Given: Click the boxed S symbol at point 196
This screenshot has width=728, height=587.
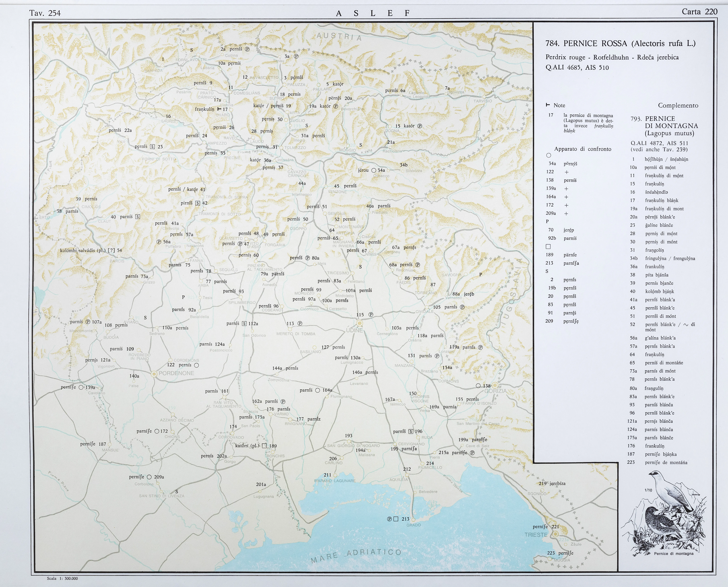Looking at the screenshot, I should 411,431.
